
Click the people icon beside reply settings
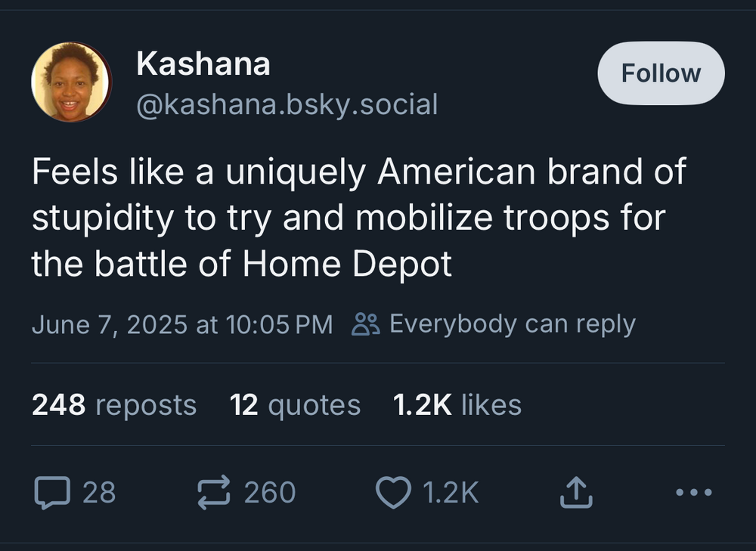pos(366,324)
